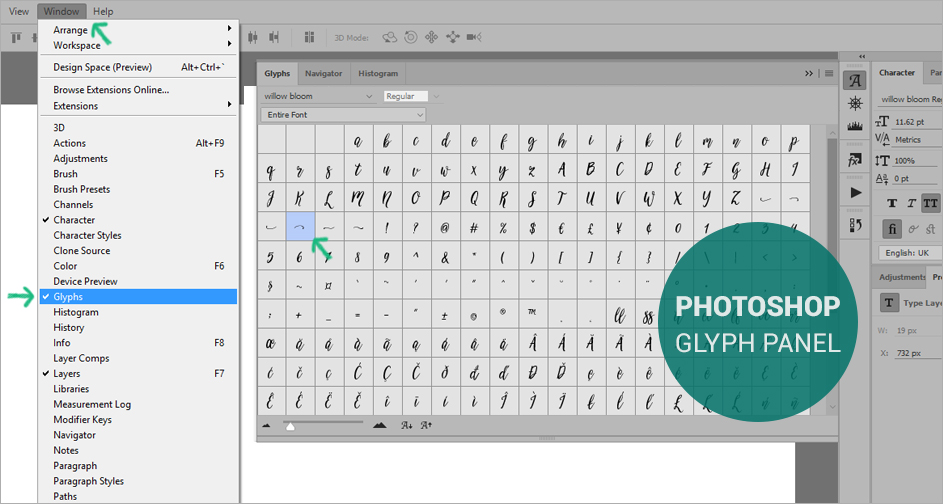The width and height of the screenshot is (943, 504).
Task: Click the glyph zoom slider handle
Action: tap(290, 426)
